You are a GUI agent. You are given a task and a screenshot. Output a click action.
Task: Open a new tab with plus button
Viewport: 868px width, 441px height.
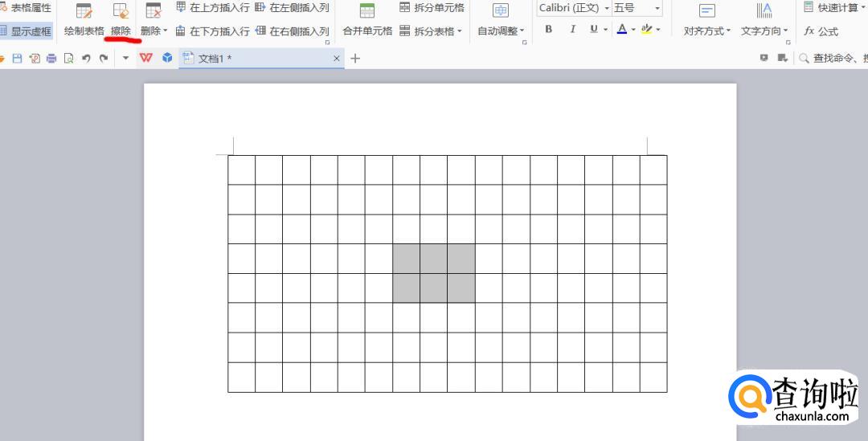tap(355, 59)
